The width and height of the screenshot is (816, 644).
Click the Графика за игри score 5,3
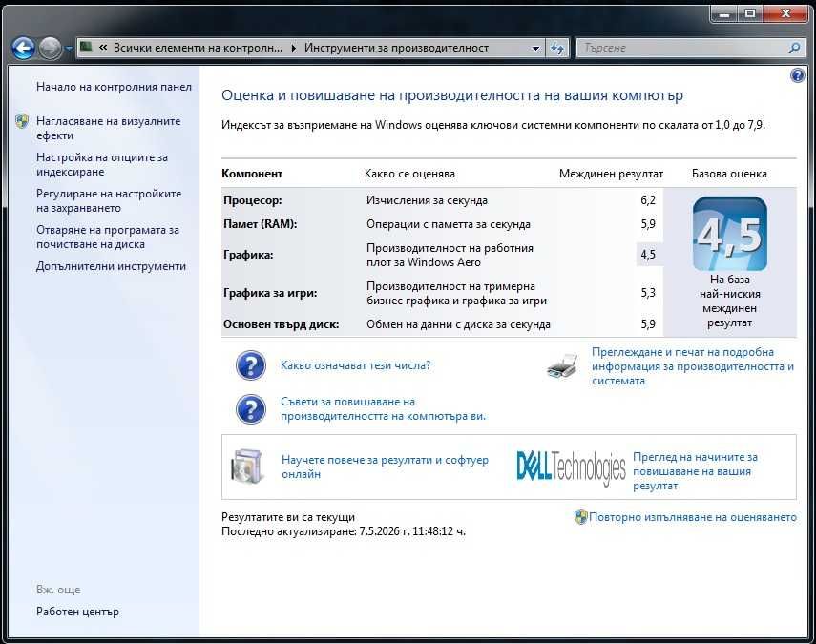tap(648, 293)
